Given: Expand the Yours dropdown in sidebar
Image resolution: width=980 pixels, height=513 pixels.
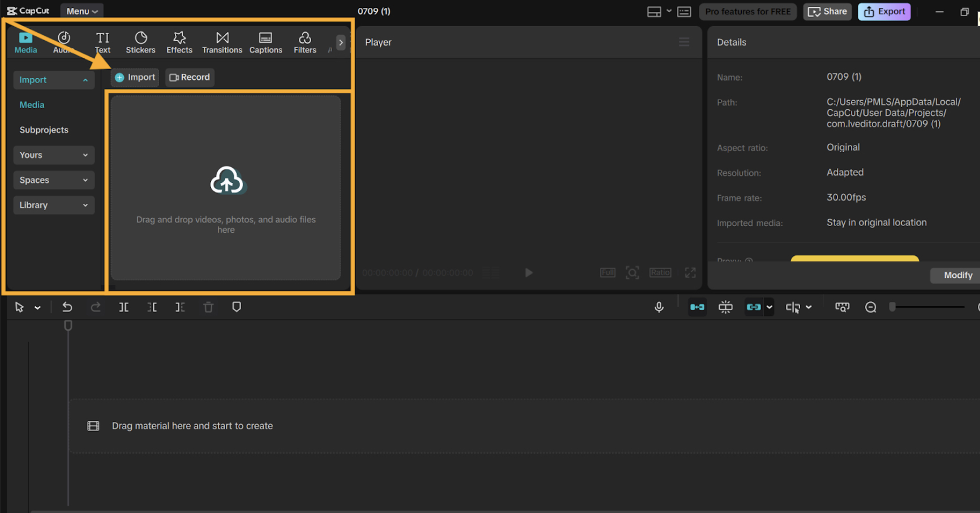Looking at the screenshot, I should pos(54,155).
